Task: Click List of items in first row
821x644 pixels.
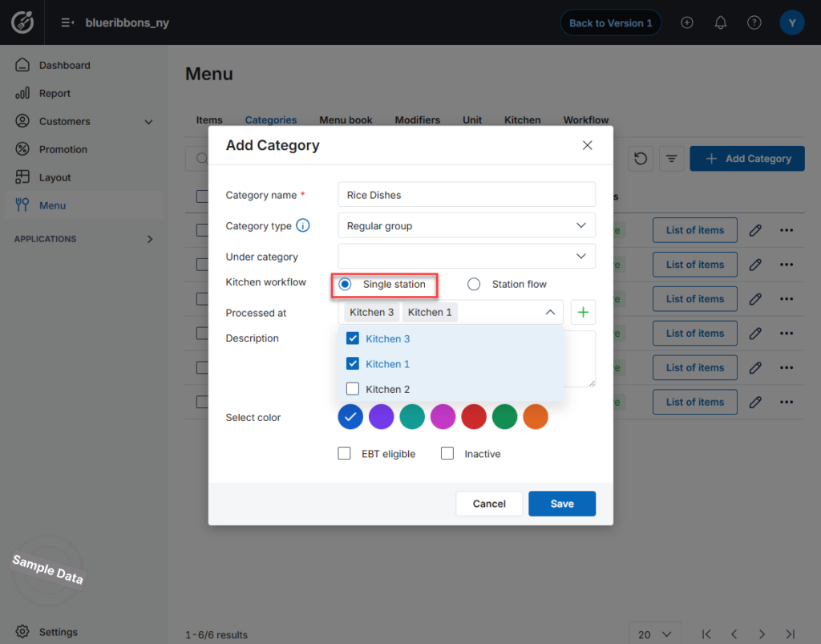Action: pyautogui.click(x=695, y=230)
